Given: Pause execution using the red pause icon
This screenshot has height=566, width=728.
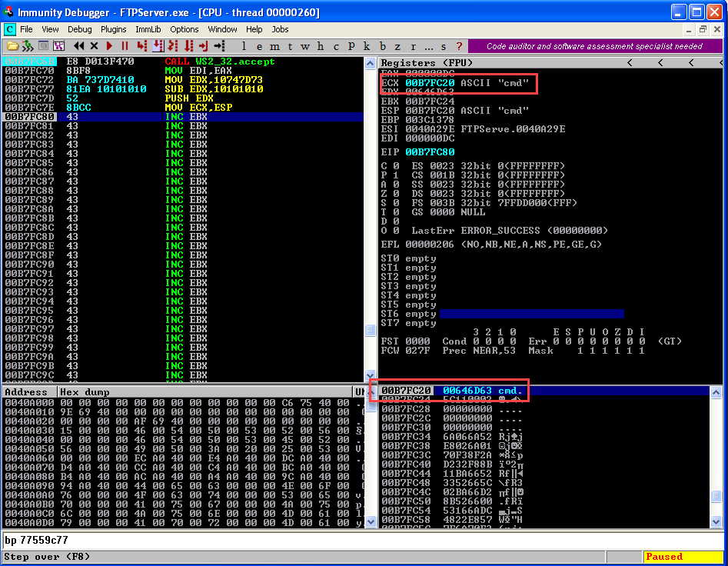Looking at the screenshot, I should 125,46.
